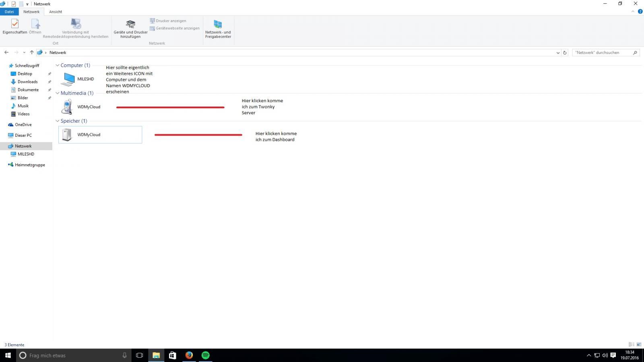644x362 pixels.
Task: Show hidden tray icons
Action: point(588,356)
